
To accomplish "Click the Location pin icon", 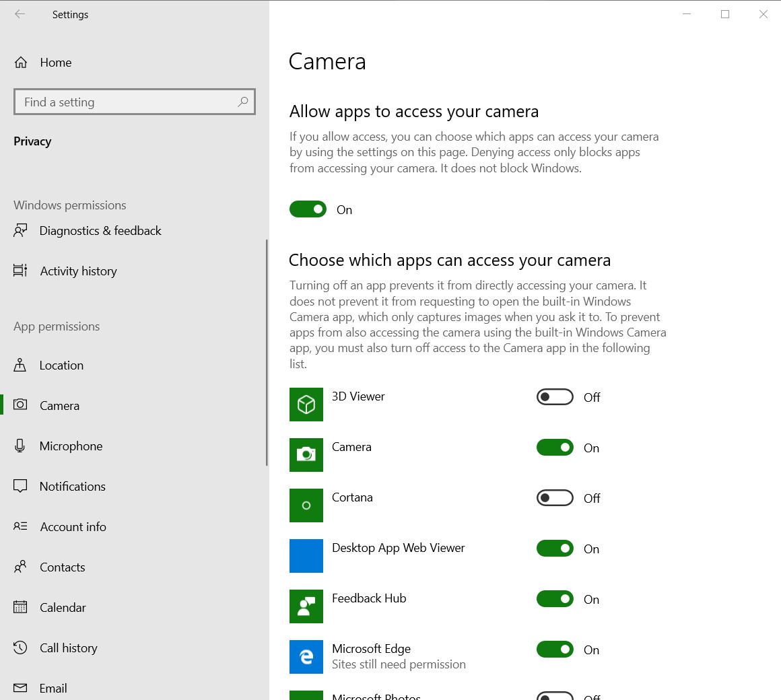I will tap(20, 365).
